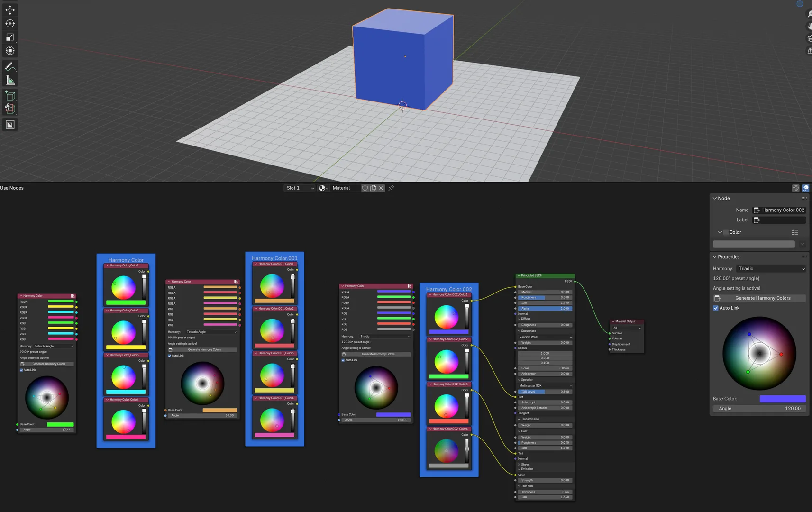Select the Measure tool
Image resolution: width=812 pixels, height=512 pixels.
coord(10,80)
